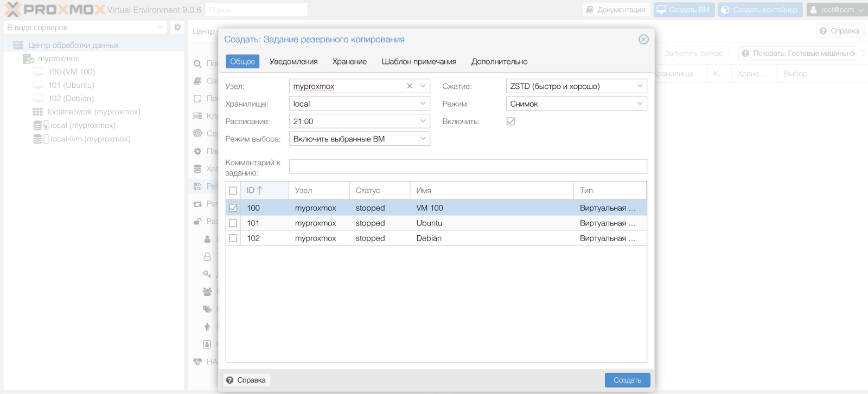Image resolution: width=868 pixels, height=394 pixels.
Task: Click the storage database icon in sidebar
Action: point(197,169)
